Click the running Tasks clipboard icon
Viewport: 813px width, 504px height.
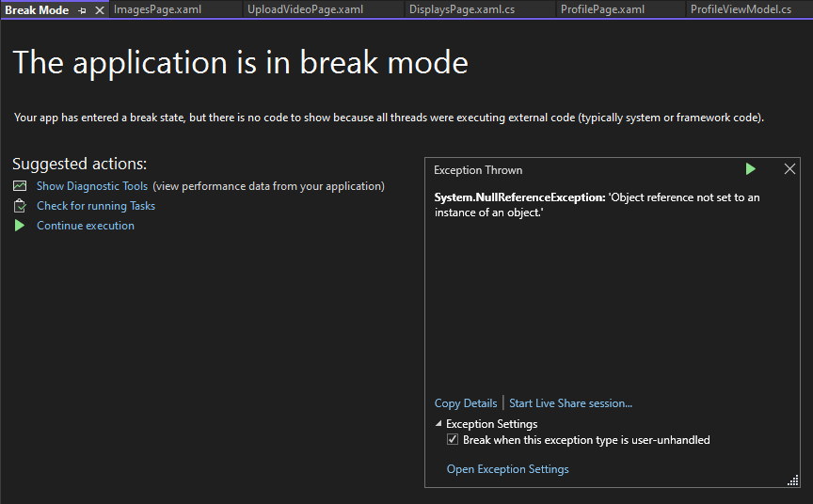tap(20, 206)
